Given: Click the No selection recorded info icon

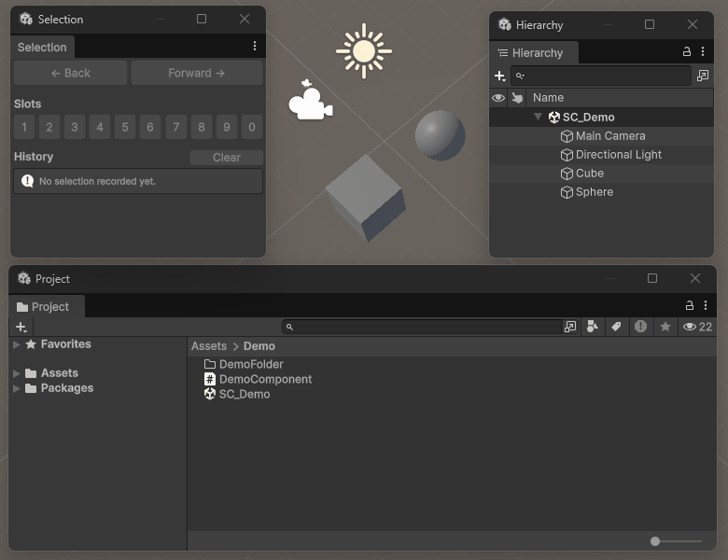Looking at the screenshot, I should (27, 181).
